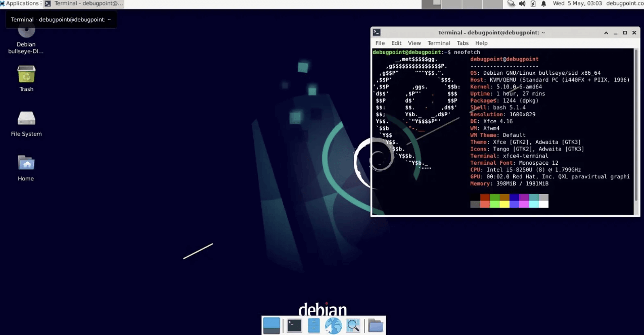The image size is (644, 335).
Task: Launch Terminal Emulator from bottom dock
Action: coord(294,326)
